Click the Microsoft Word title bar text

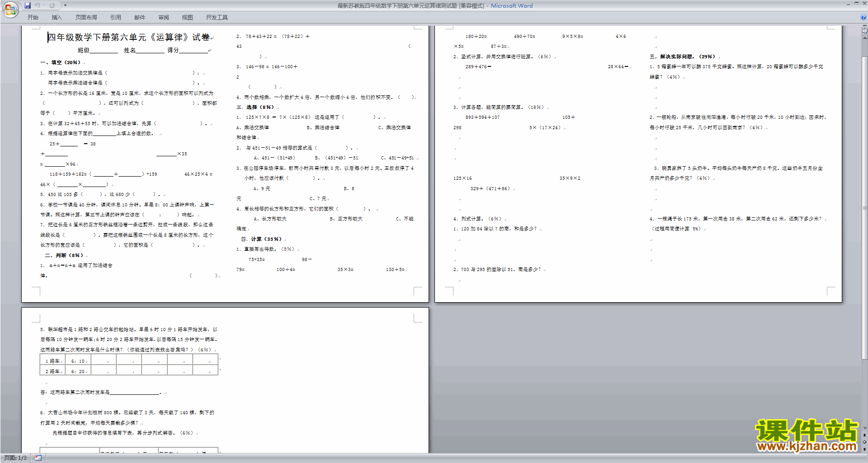(x=512, y=5)
